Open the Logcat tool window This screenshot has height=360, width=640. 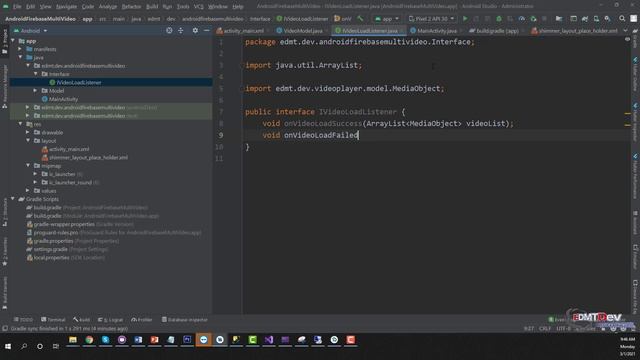click(110, 320)
